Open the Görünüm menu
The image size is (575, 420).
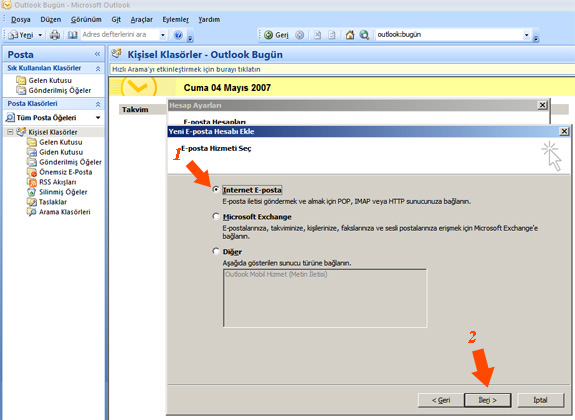pos(86,19)
